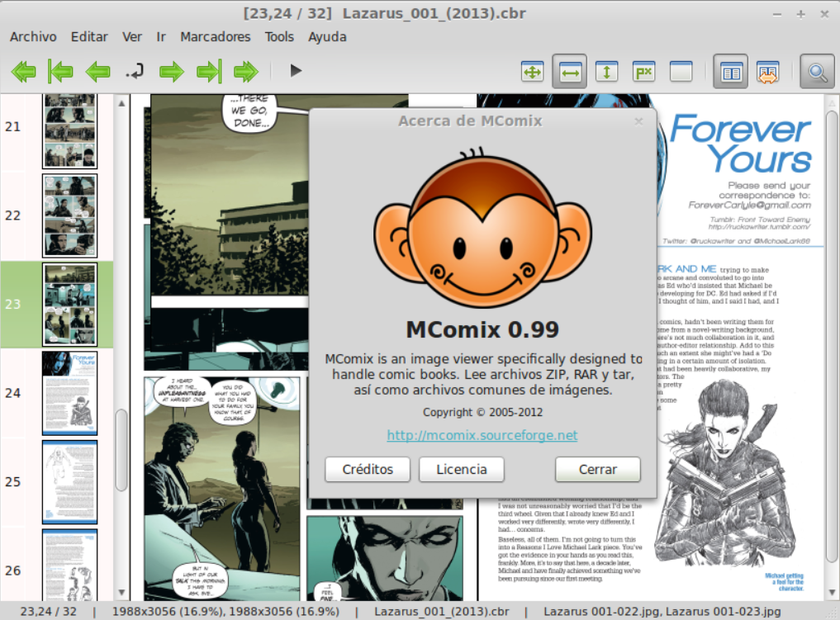Image resolution: width=840 pixels, height=620 pixels.
Task: Toggle the magnifying lens tool
Action: click(x=818, y=71)
